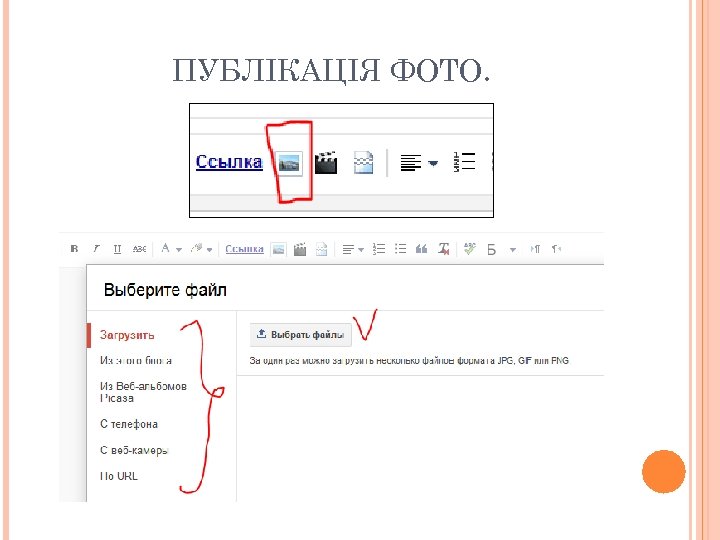Open the text color dropdown arrow
720x540 pixels.
coord(179,250)
